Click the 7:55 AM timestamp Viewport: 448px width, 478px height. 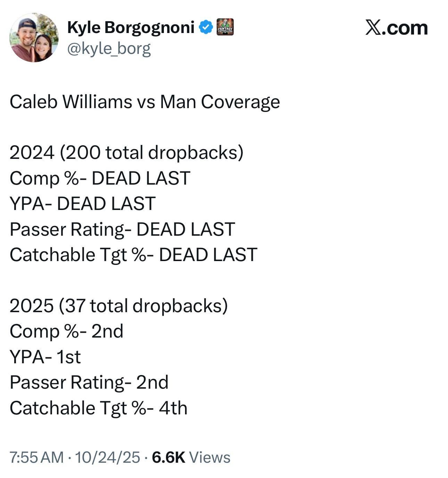[36, 457]
